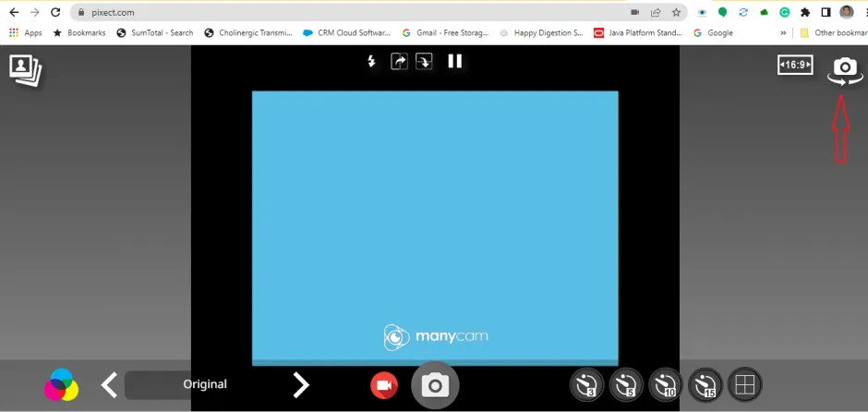Image resolution: width=868 pixels, height=412 pixels.
Task: Open the SumTotal - Search bookmark
Action: click(155, 32)
